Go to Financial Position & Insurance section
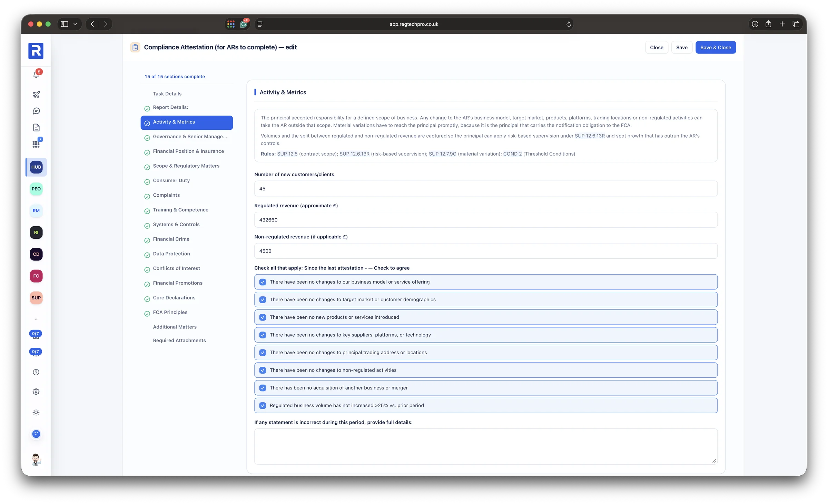 tap(187, 151)
